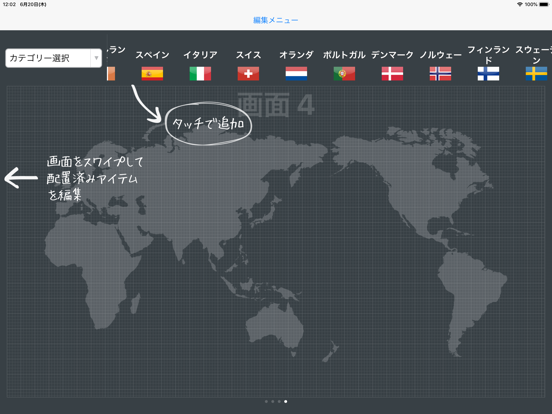Tap the デンマーク label

(392, 55)
